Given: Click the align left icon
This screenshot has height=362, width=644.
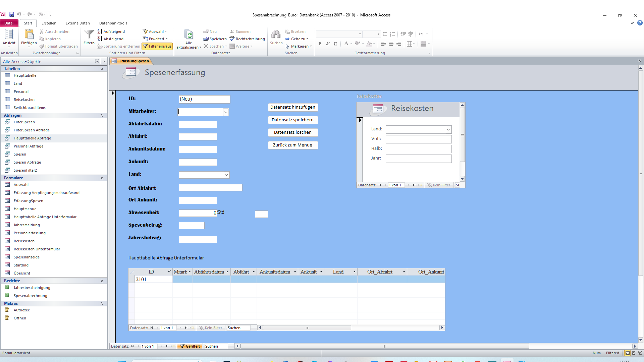Looking at the screenshot, I should pyautogui.click(x=383, y=44).
